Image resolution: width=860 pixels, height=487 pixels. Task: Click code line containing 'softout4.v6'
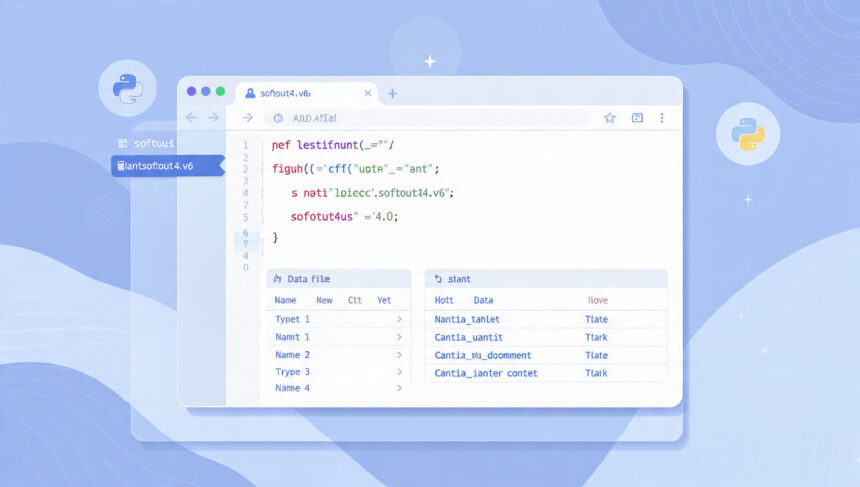click(x=372, y=193)
